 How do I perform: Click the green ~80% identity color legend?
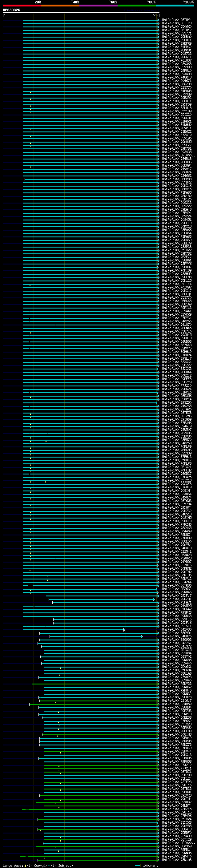coord(137,6)
